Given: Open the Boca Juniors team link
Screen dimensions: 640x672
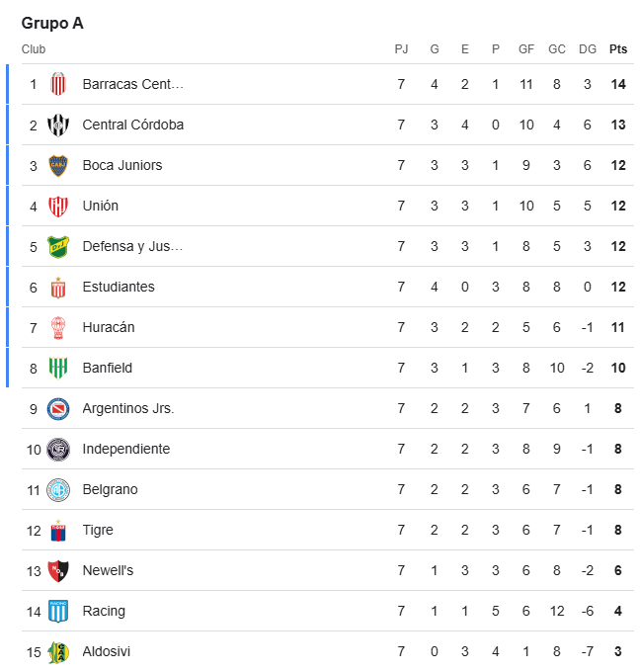Looking at the screenshot, I should (x=122, y=165).
